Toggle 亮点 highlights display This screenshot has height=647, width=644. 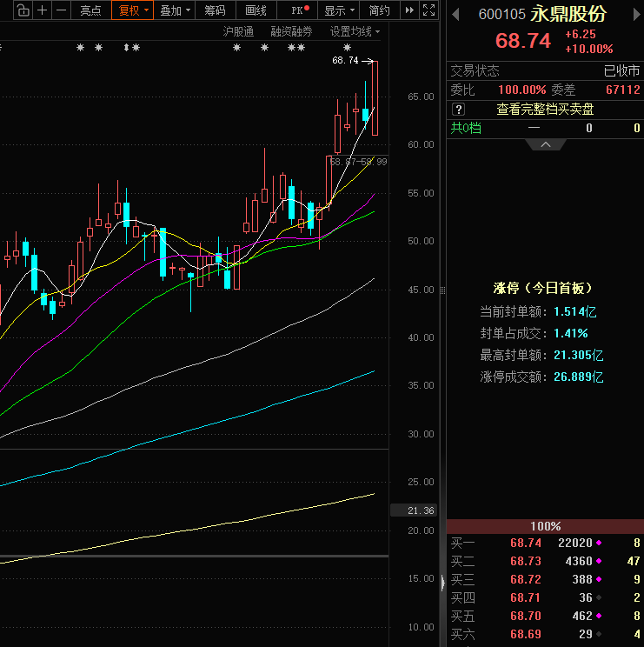point(90,10)
